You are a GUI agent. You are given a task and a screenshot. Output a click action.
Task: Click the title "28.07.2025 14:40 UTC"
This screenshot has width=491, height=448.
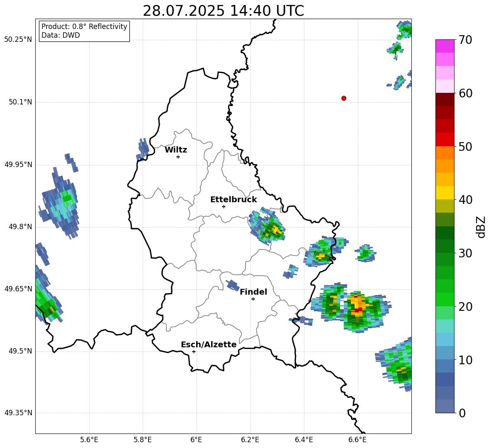pyautogui.click(x=223, y=11)
